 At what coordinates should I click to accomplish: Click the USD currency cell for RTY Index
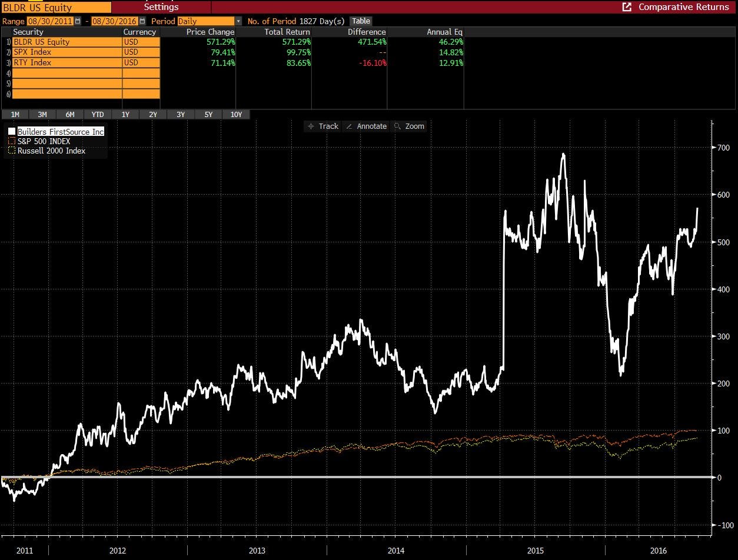(141, 62)
